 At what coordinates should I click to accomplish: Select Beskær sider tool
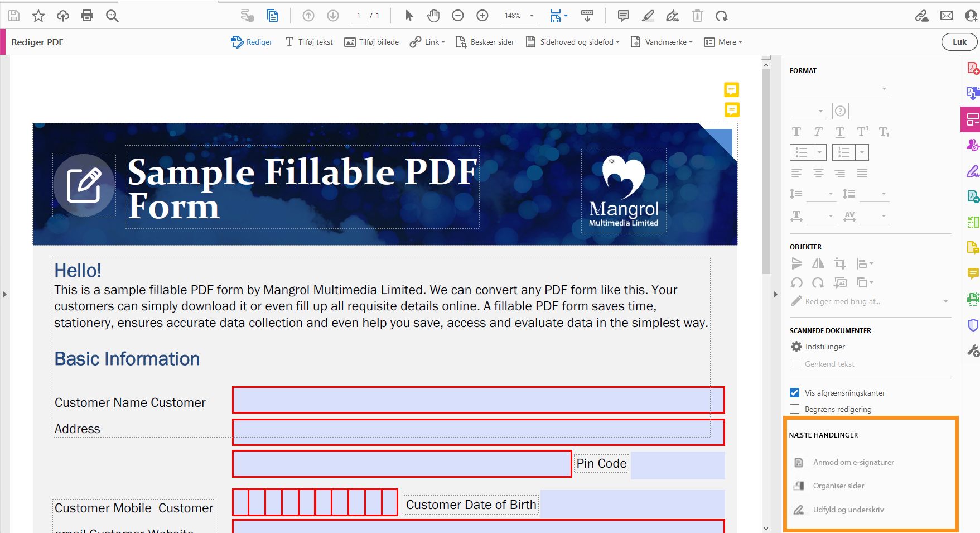tap(485, 42)
